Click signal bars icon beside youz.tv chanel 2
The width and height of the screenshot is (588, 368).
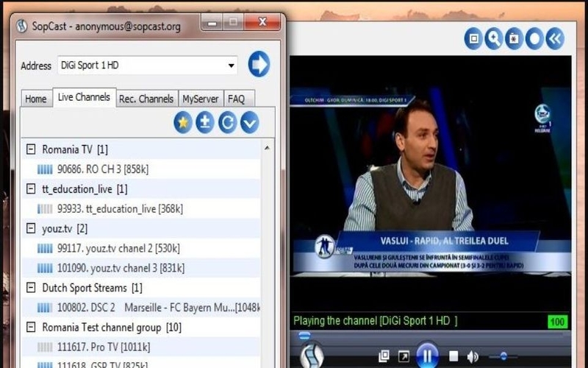point(45,249)
